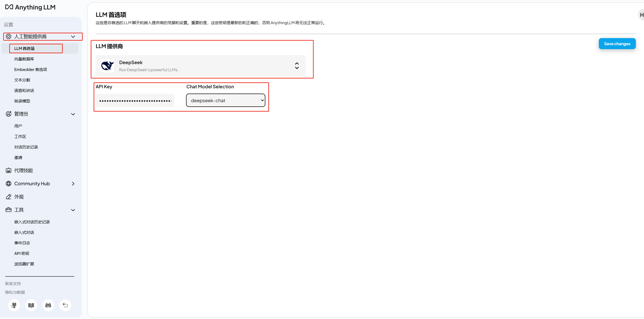Open the 邀请 page

[18, 157]
